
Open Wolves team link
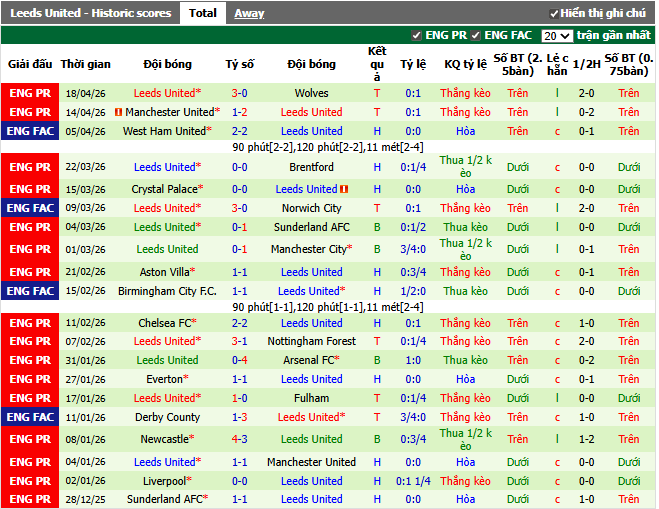click(x=311, y=93)
